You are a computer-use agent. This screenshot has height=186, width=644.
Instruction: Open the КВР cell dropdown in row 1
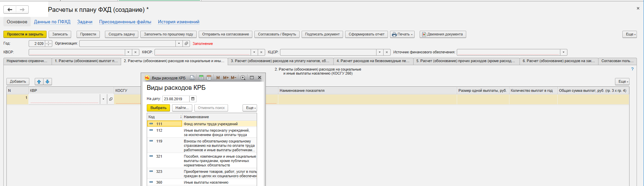[103, 99]
